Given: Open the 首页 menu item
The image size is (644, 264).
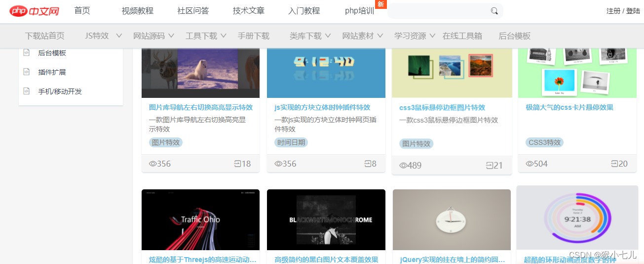Looking at the screenshot, I should pos(82,10).
